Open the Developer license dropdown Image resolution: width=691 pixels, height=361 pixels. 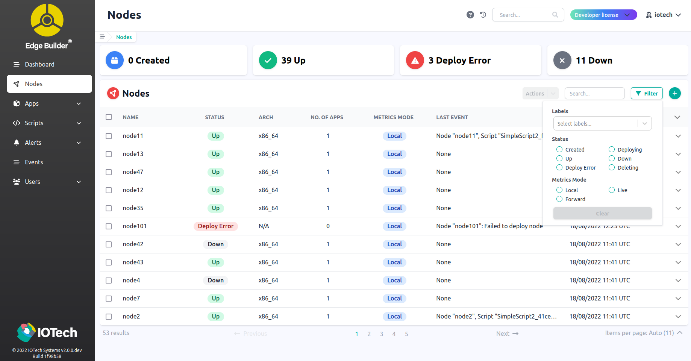(x=603, y=15)
